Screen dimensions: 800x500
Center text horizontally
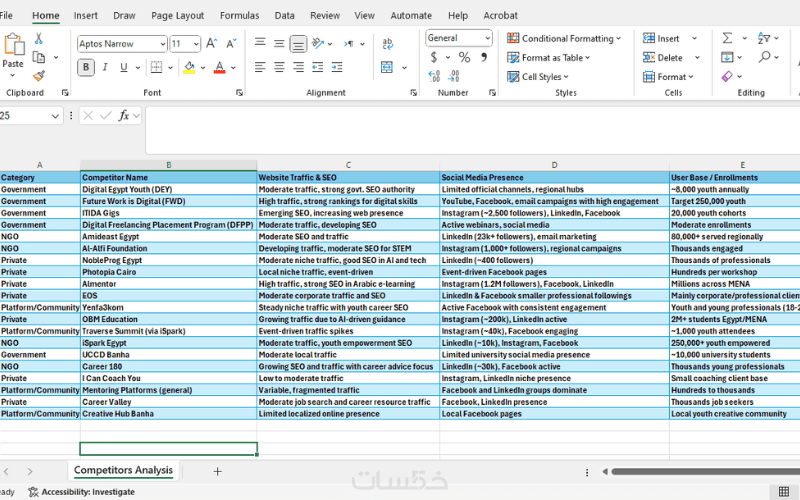click(279, 67)
